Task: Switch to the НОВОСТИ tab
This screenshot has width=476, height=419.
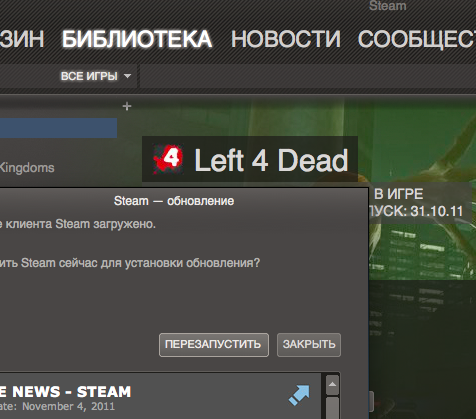Action: click(286, 39)
